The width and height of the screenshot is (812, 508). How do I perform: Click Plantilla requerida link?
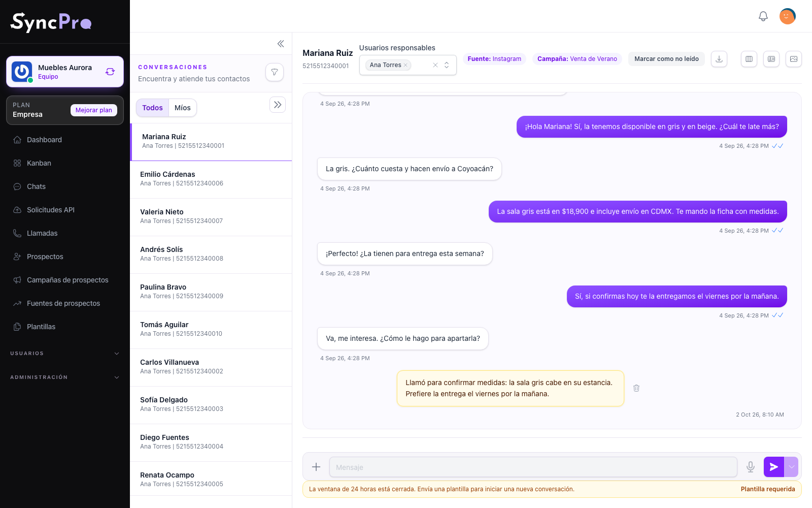pos(768,489)
